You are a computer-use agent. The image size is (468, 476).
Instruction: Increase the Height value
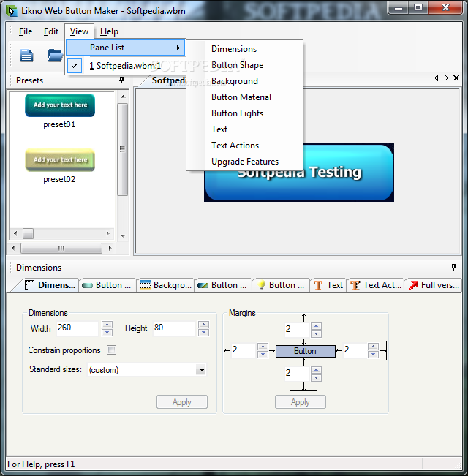coord(203,325)
